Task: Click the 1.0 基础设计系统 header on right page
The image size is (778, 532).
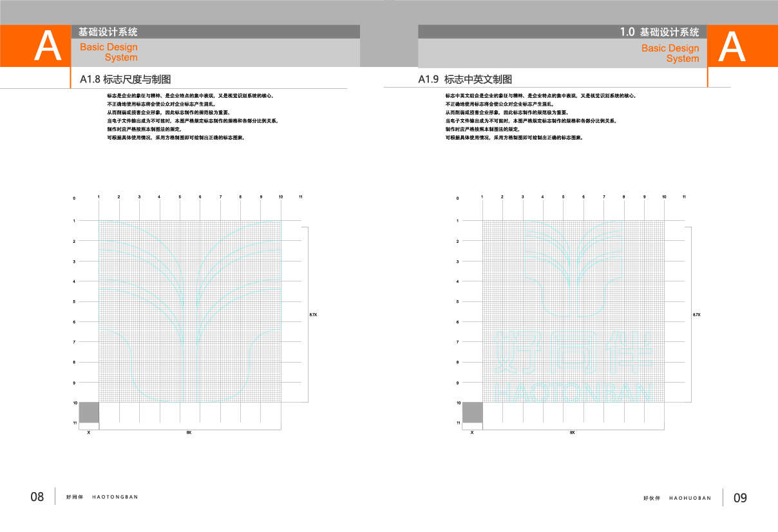Action: tap(659, 32)
